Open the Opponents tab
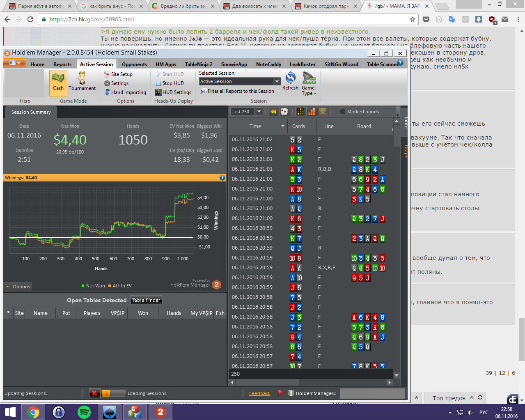 point(134,64)
